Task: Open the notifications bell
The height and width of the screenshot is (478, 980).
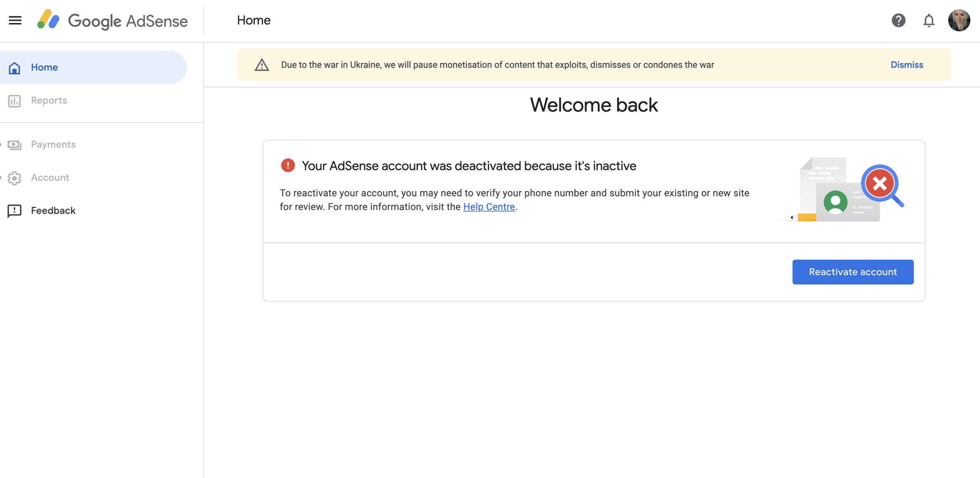Action: [x=929, y=20]
